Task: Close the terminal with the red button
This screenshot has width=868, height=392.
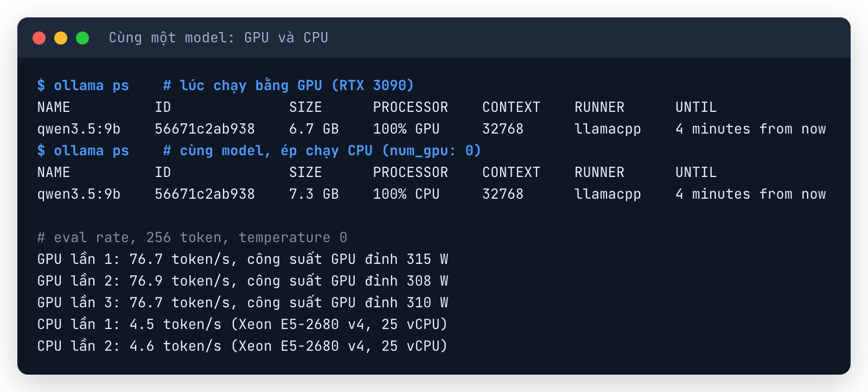Action: pyautogui.click(x=39, y=38)
